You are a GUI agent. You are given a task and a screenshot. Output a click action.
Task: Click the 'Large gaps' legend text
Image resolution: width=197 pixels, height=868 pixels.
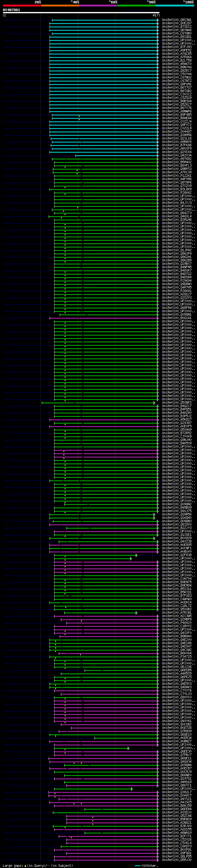pos(13,865)
